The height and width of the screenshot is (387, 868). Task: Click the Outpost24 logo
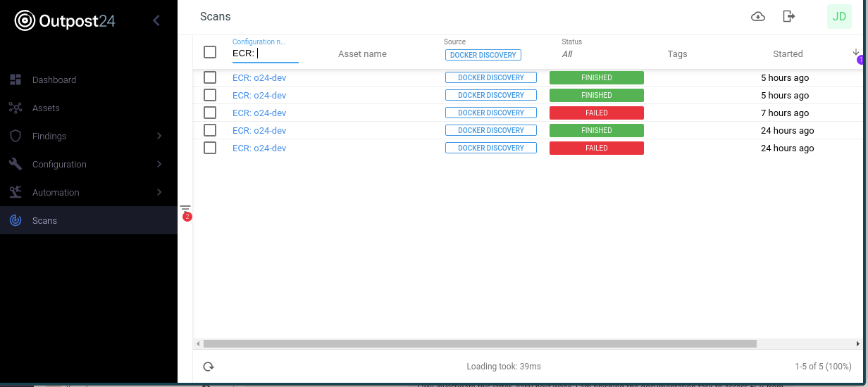coord(65,20)
